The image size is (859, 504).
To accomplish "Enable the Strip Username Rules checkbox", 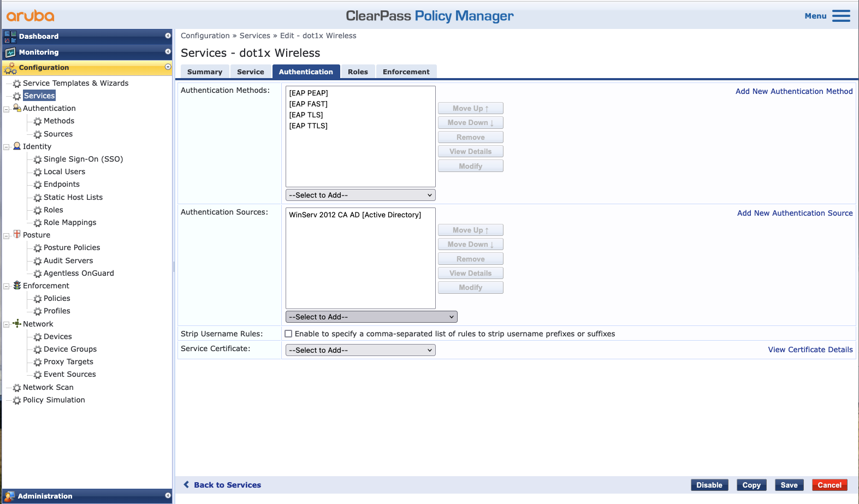I will click(288, 334).
